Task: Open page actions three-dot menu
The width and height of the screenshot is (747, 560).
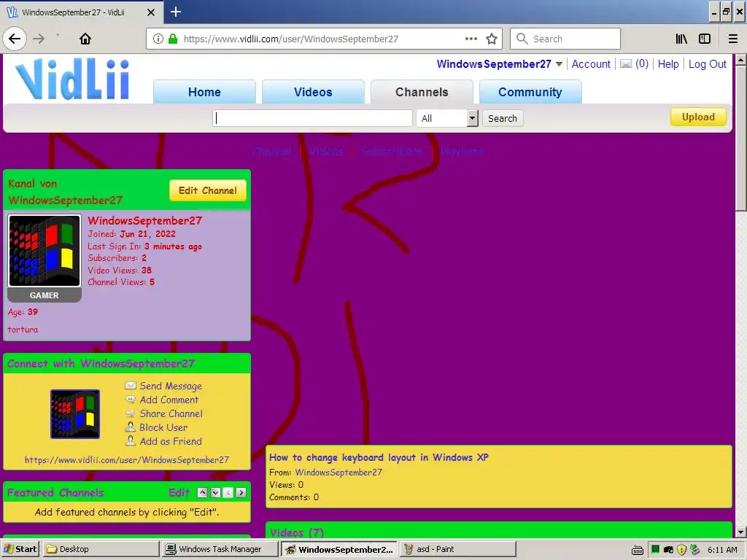Action: [x=471, y=39]
